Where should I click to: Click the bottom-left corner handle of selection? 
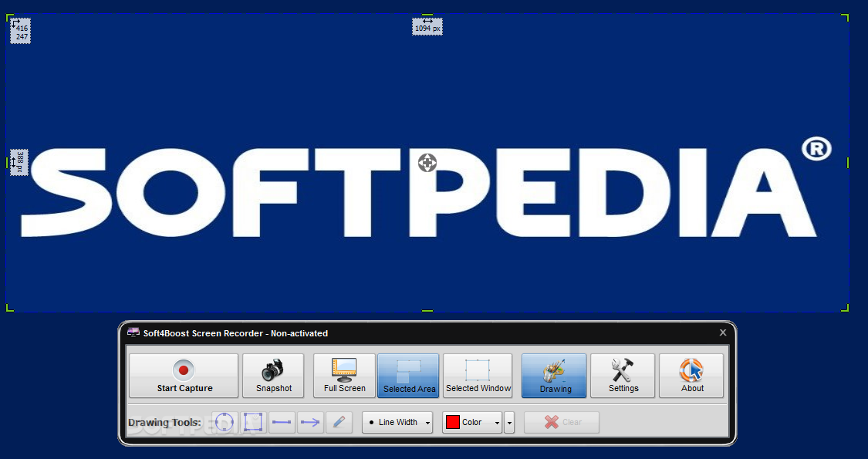[9, 308]
